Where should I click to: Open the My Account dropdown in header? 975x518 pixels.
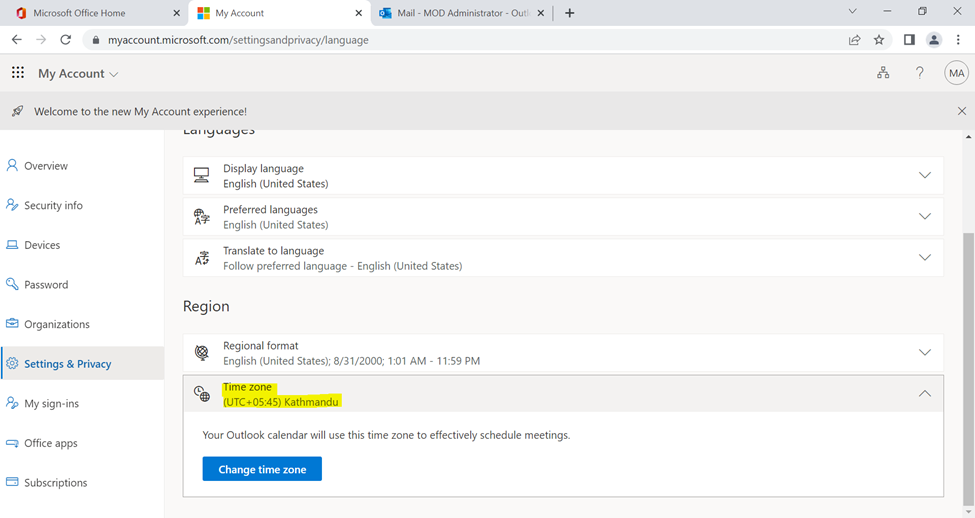coord(78,73)
